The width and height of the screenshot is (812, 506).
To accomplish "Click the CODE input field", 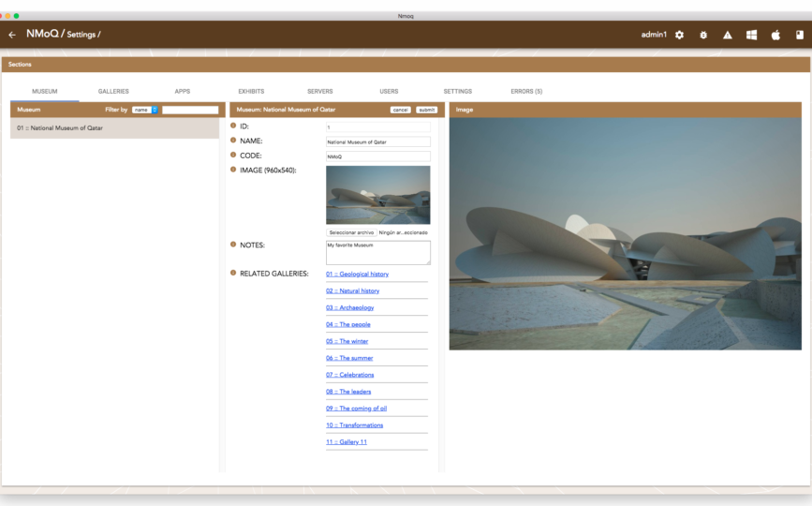I will 378,156.
